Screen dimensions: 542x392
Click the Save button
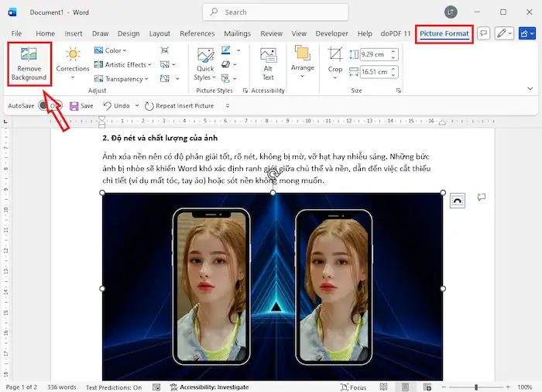coord(81,106)
